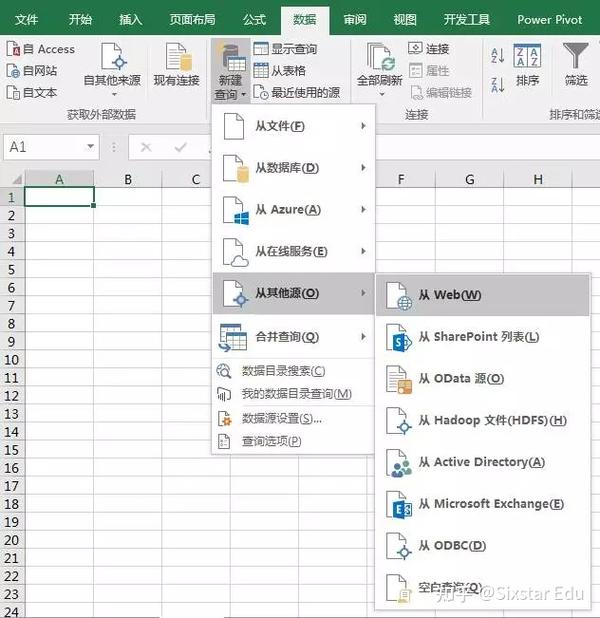
Task: Open 我的数据目录查询 menu item
Action: 293,394
